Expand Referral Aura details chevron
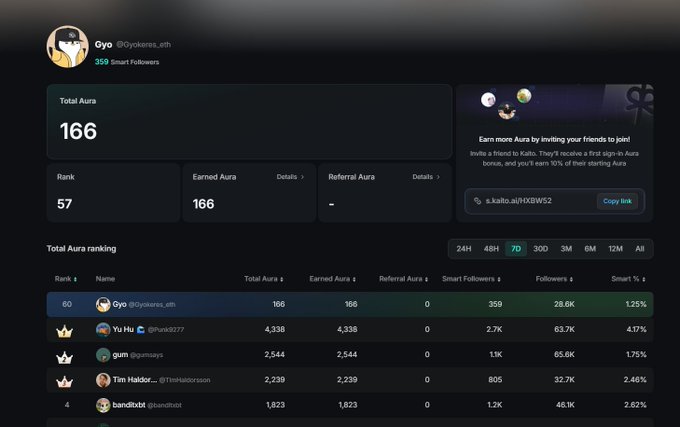This screenshot has height=427, width=680. pos(438,177)
